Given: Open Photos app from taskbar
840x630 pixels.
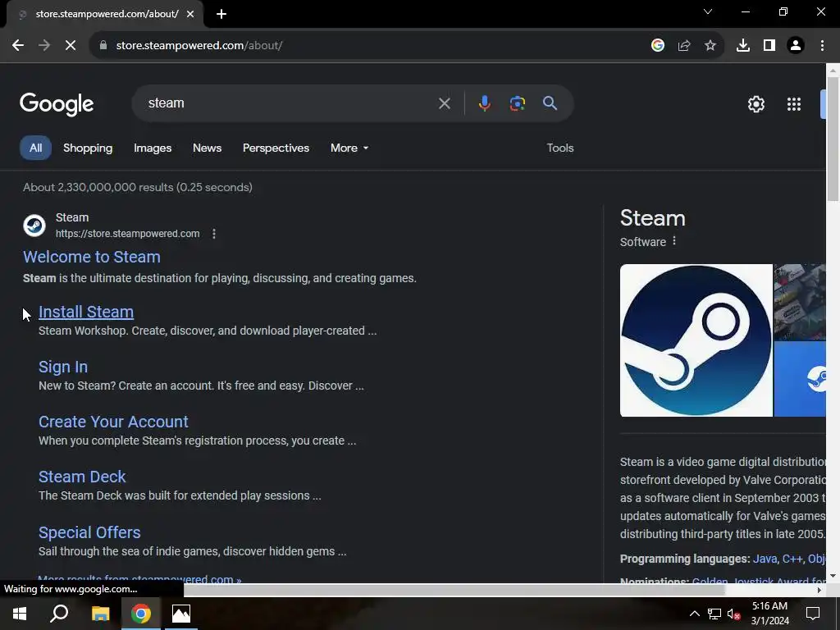Looking at the screenshot, I should (181, 614).
